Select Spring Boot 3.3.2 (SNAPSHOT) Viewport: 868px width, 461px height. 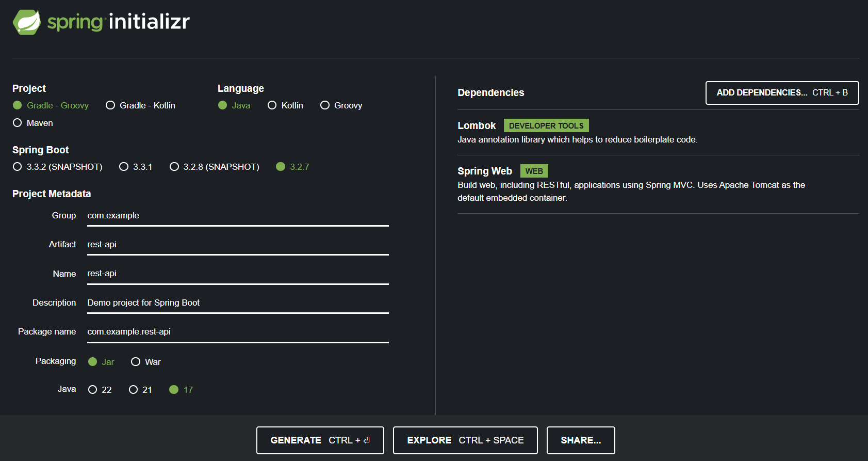57,167
